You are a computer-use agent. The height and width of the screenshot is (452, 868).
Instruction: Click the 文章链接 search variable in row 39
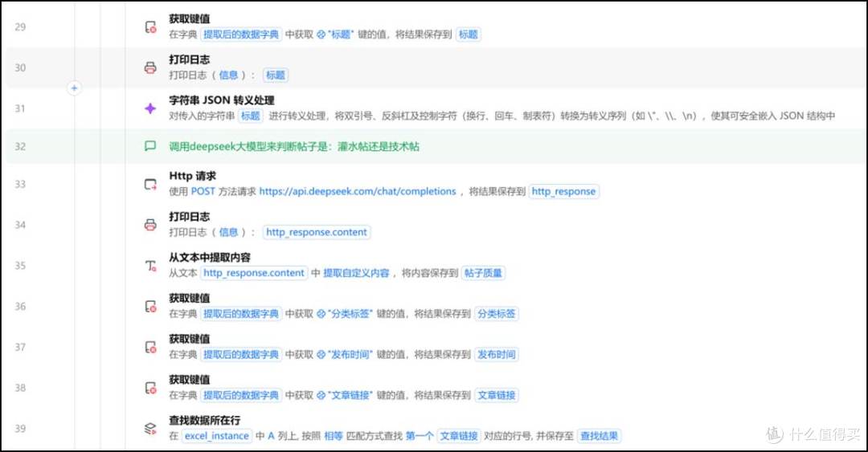459,436
